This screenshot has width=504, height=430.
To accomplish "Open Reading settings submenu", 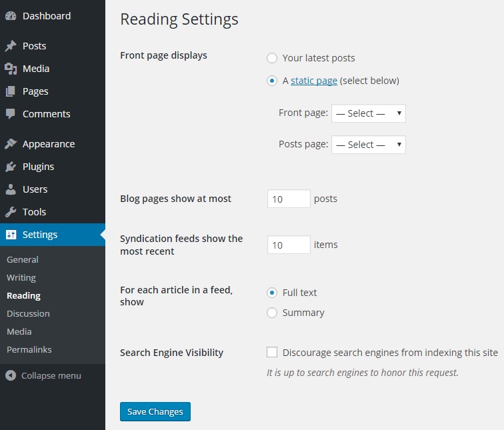I will [x=24, y=295].
